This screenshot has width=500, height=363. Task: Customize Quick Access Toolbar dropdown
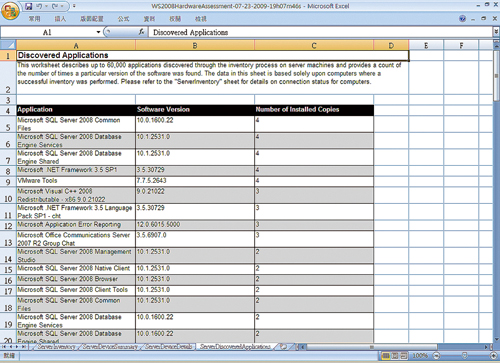click(x=74, y=6)
